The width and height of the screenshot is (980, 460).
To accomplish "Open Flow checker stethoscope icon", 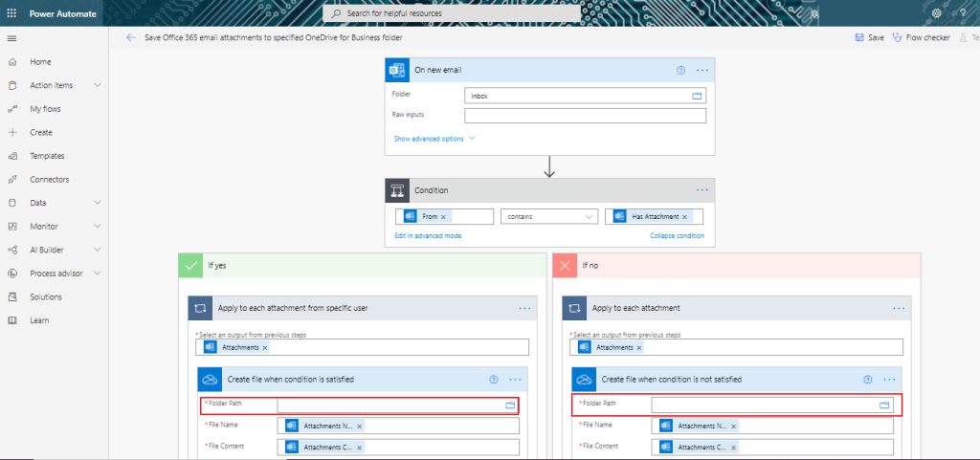I will [x=898, y=37].
